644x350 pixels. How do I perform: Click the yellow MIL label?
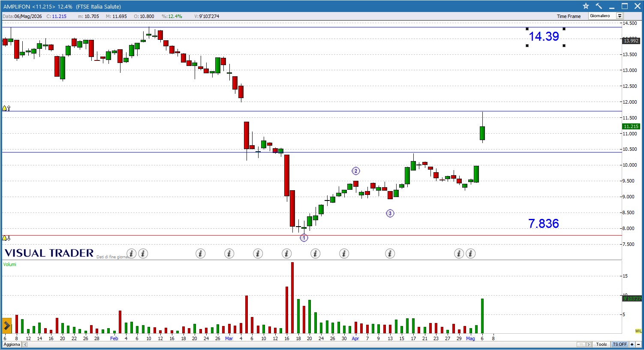click(638, 331)
